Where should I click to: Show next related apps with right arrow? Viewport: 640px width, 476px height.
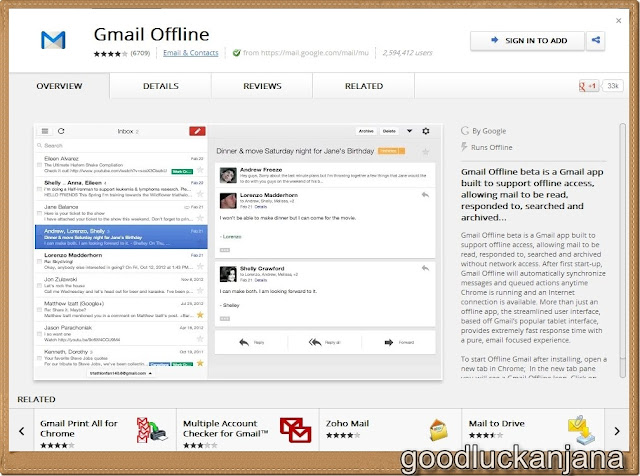coord(617,431)
